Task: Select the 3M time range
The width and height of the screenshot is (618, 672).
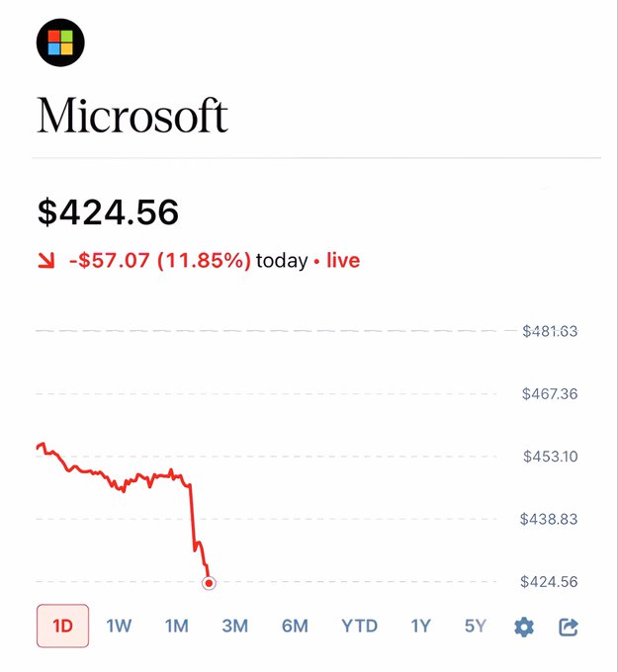Action: (x=234, y=626)
